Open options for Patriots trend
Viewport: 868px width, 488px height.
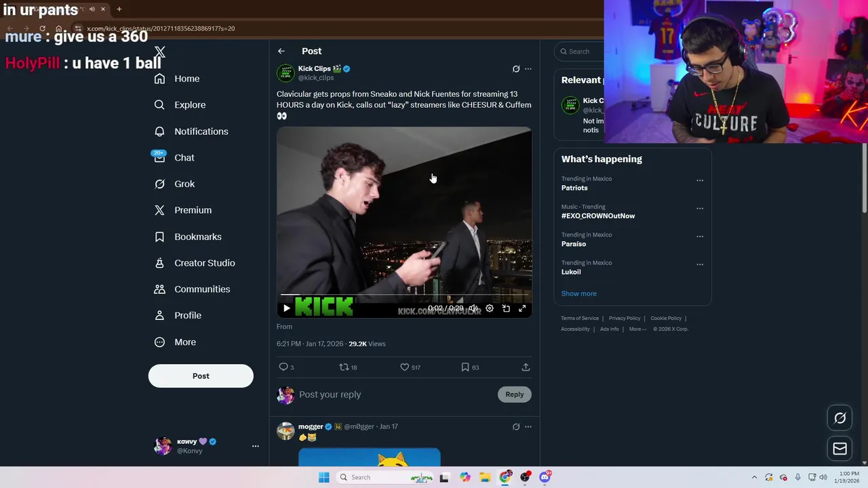[700, 180]
